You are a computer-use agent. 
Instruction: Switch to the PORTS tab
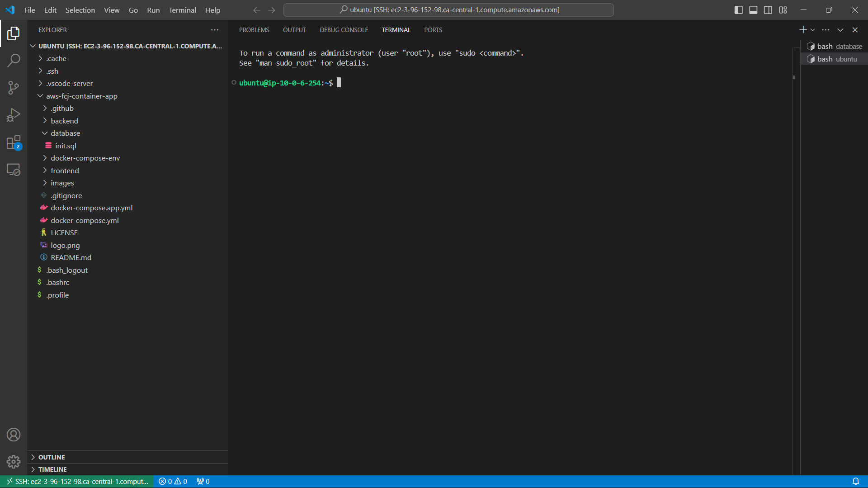(x=433, y=30)
